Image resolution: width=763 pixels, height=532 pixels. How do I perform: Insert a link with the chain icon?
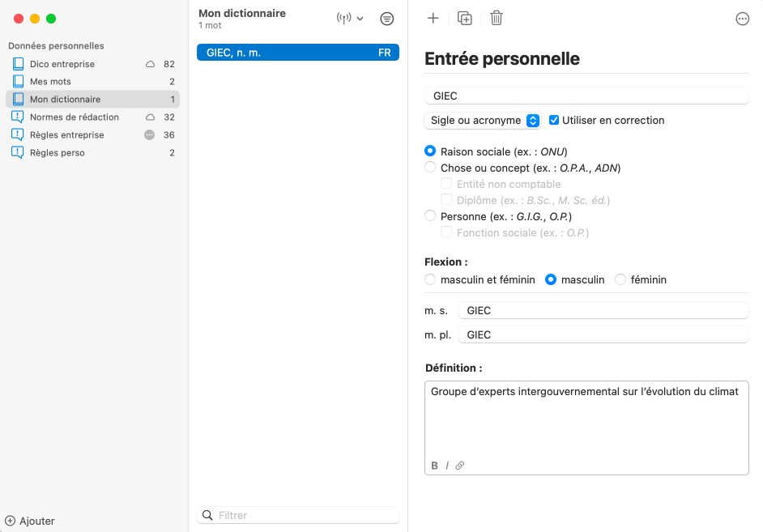[x=460, y=466]
